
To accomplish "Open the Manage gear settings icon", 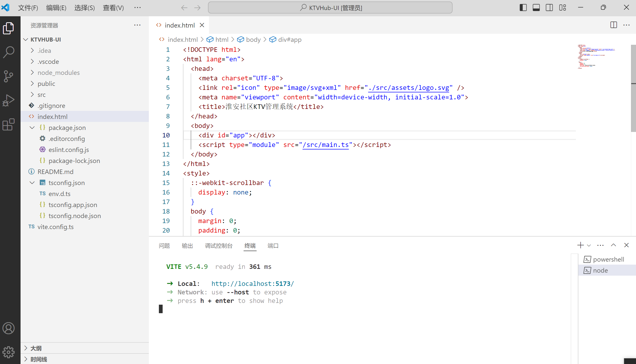I will coord(9,352).
